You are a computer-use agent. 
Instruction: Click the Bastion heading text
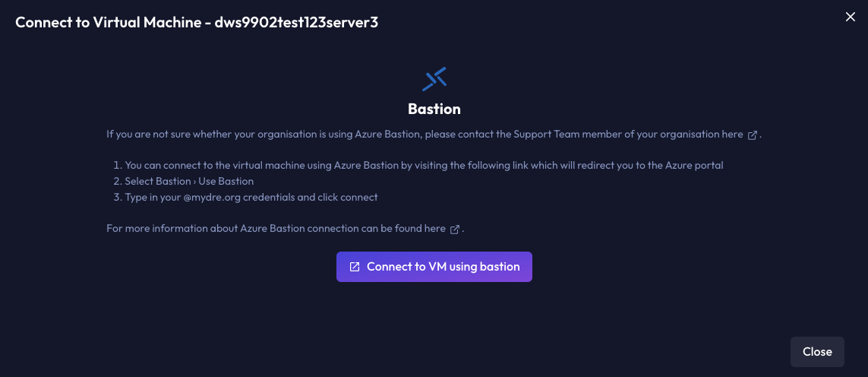click(x=434, y=109)
